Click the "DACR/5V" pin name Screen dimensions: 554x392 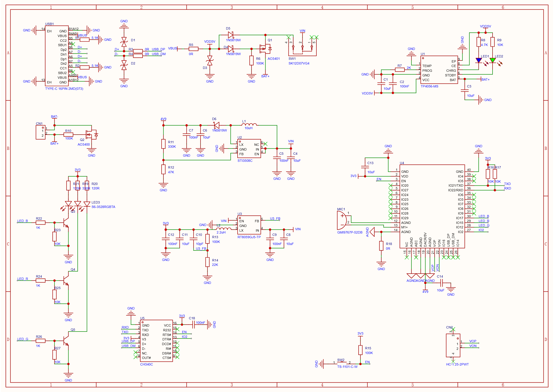point(425,240)
